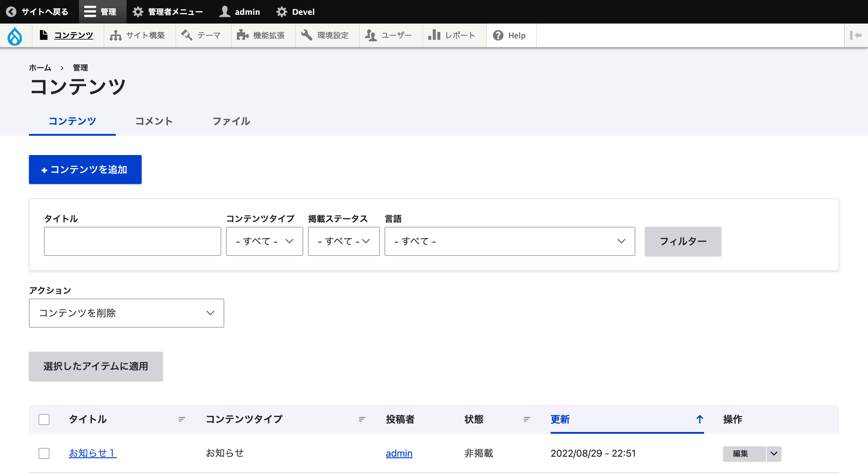Click the 機能拡張 puzzle piece icon
This screenshot has height=476, width=868.
(x=242, y=35)
